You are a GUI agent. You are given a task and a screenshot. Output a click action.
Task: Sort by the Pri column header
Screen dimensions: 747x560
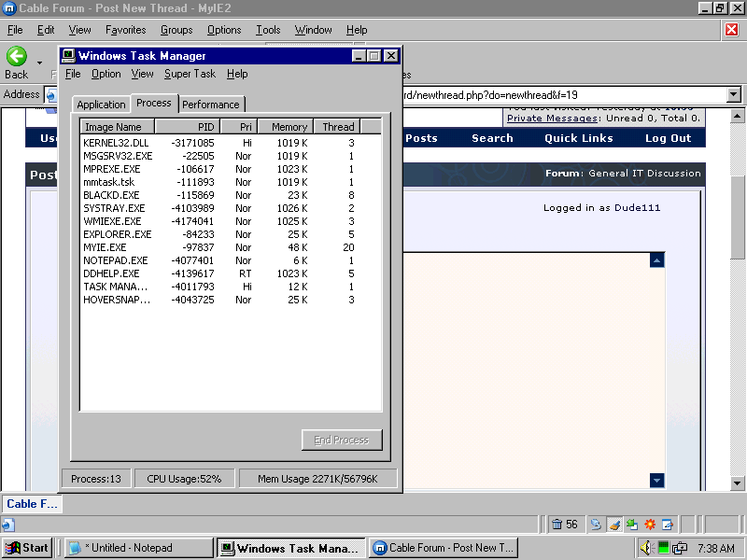tap(239, 127)
